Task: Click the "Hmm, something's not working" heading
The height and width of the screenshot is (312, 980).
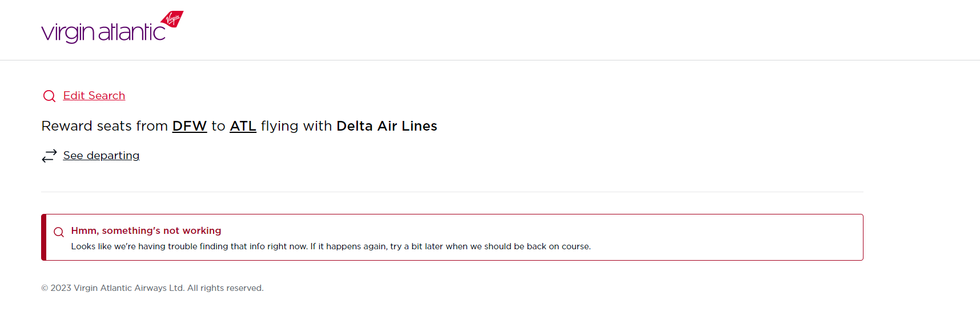Action: [146, 230]
